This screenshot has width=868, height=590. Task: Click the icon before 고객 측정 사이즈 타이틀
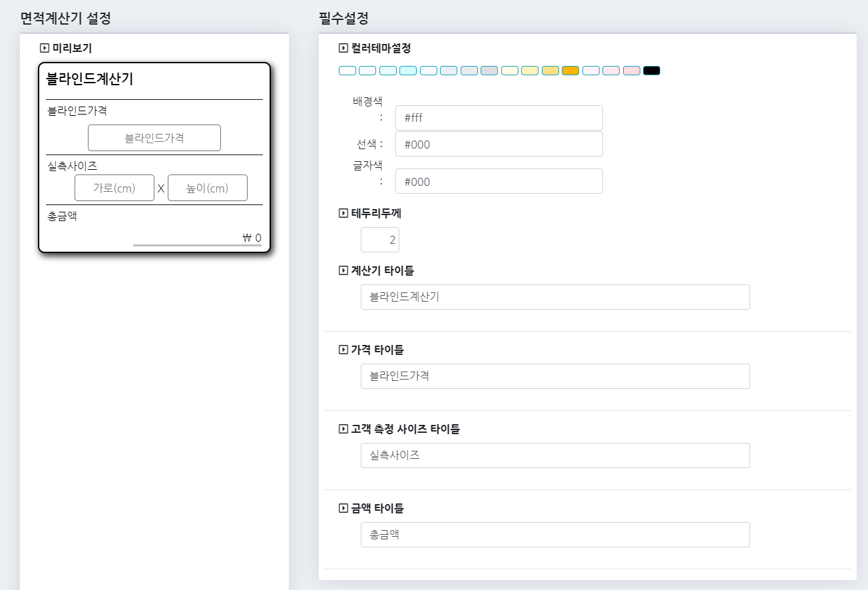(x=343, y=429)
